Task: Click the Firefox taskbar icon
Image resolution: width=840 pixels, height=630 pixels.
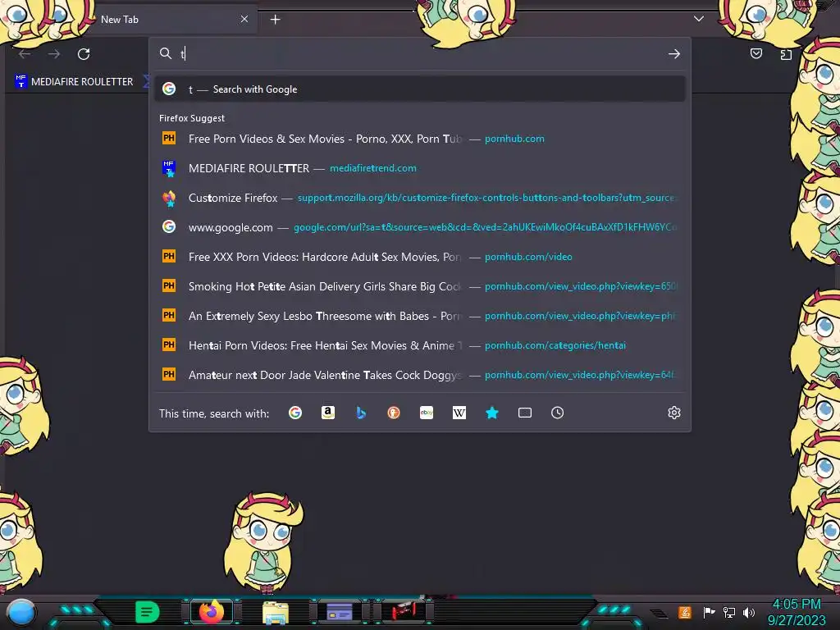Action: [x=212, y=611]
